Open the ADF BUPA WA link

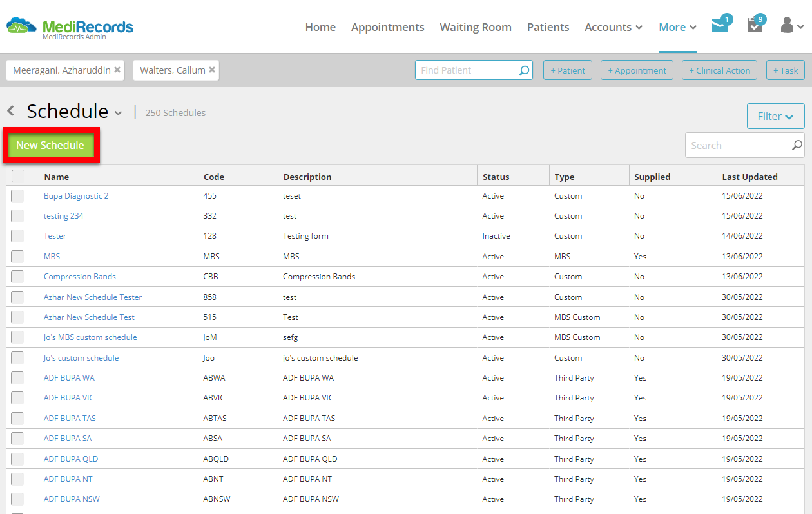pyautogui.click(x=69, y=378)
